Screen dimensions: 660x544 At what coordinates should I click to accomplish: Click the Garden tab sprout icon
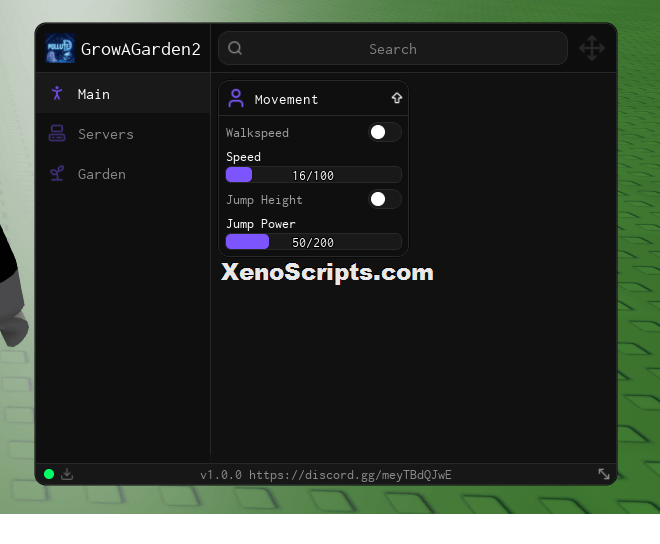(x=57, y=173)
